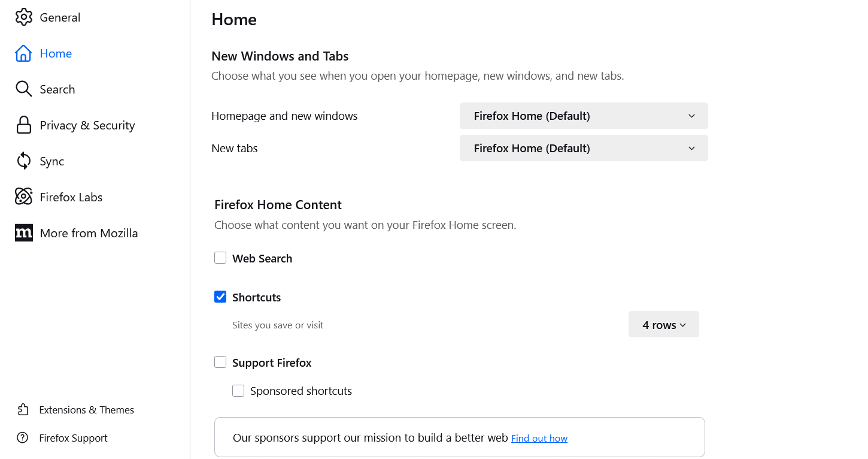Click the Home house icon

23,53
